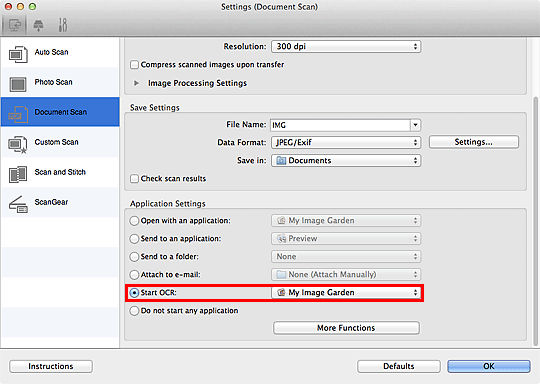The height and width of the screenshot is (384, 540).
Task: Open the Save in Documents dropdown
Action: 346,160
